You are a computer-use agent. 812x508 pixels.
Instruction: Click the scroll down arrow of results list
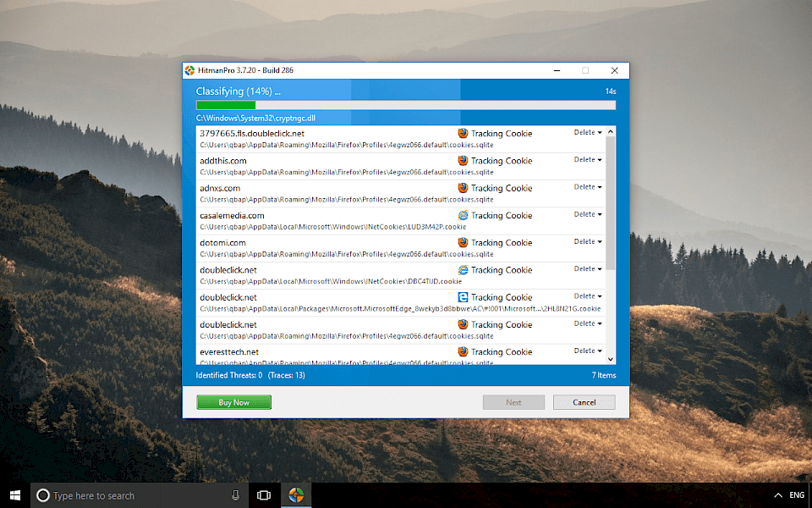coord(611,359)
